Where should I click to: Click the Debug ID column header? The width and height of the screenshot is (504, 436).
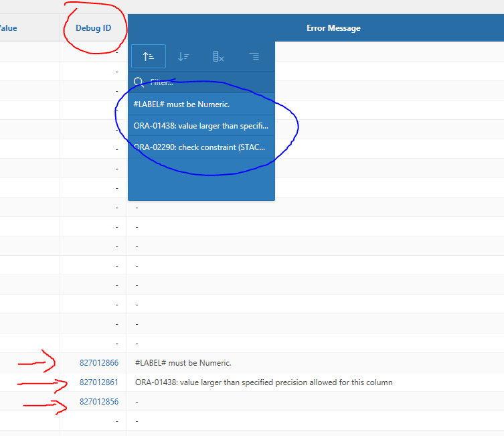coord(93,28)
